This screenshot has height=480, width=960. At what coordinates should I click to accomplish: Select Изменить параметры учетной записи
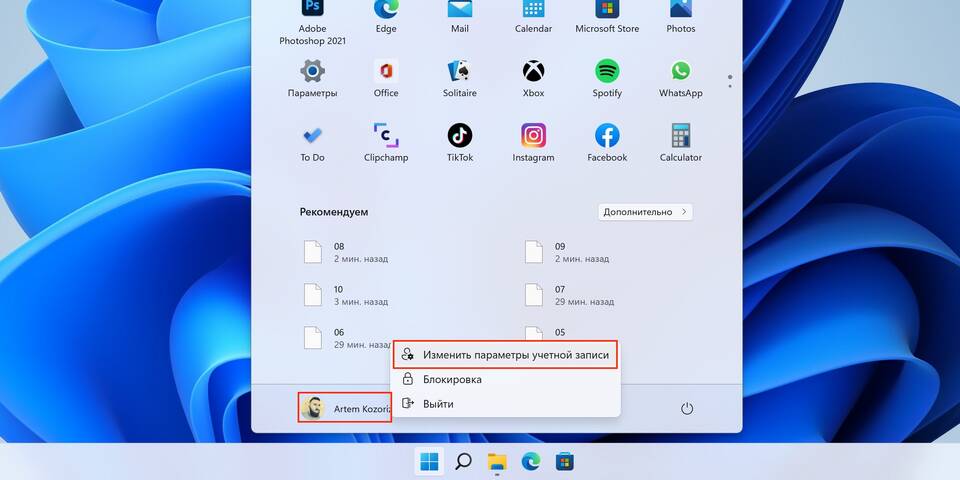[x=504, y=354]
